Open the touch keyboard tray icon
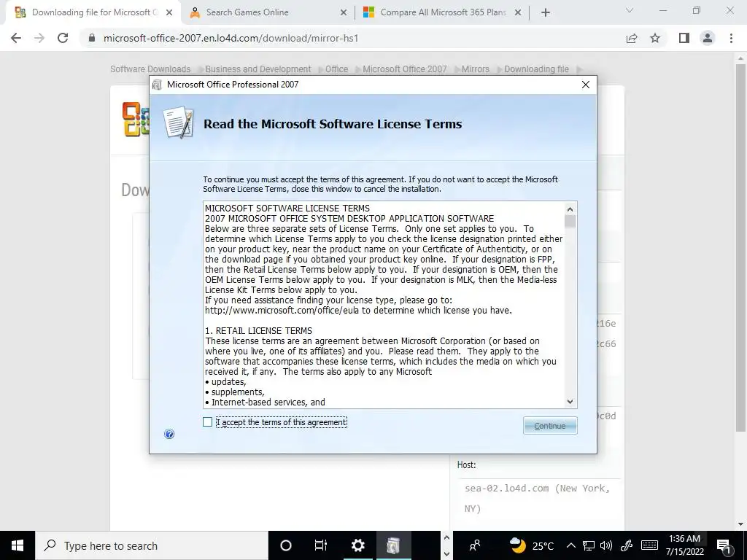This screenshot has width=747, height=560. 649,545
